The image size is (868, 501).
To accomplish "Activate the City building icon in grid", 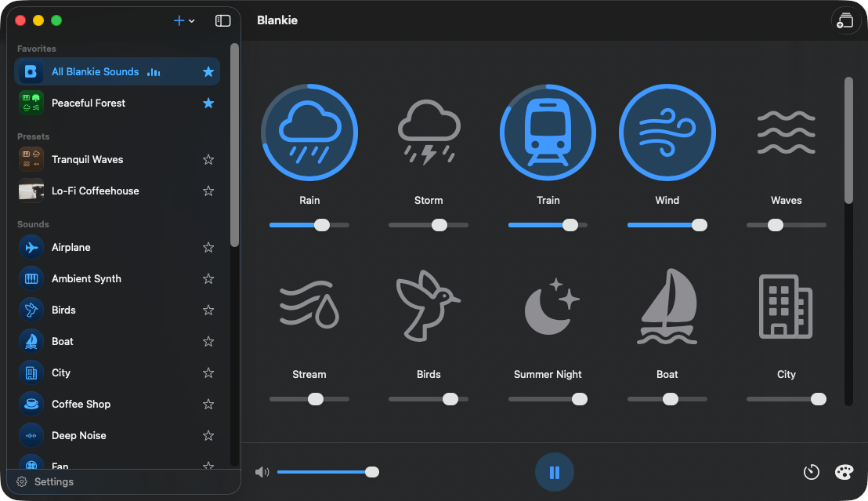I will point(786,307).
